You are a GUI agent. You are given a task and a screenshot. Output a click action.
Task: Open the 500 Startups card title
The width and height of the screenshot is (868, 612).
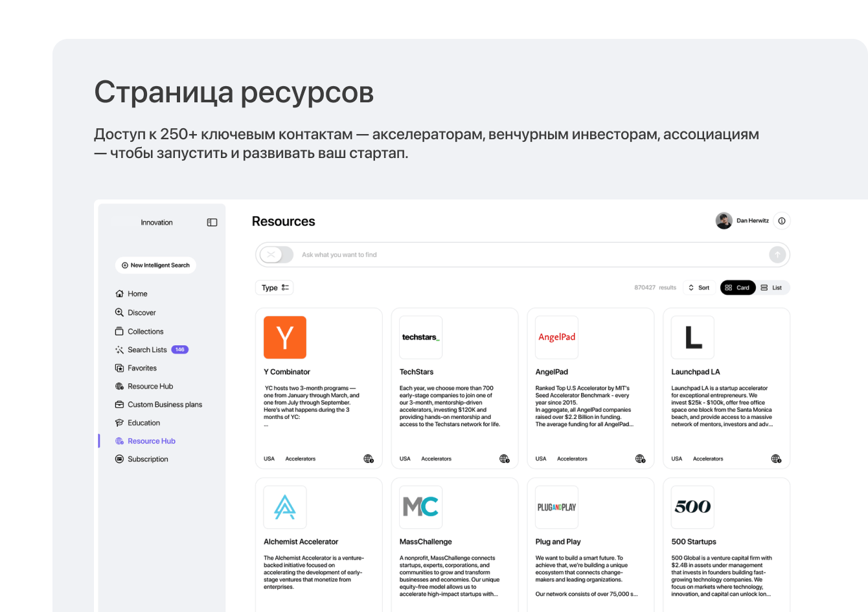pos(694,541)
